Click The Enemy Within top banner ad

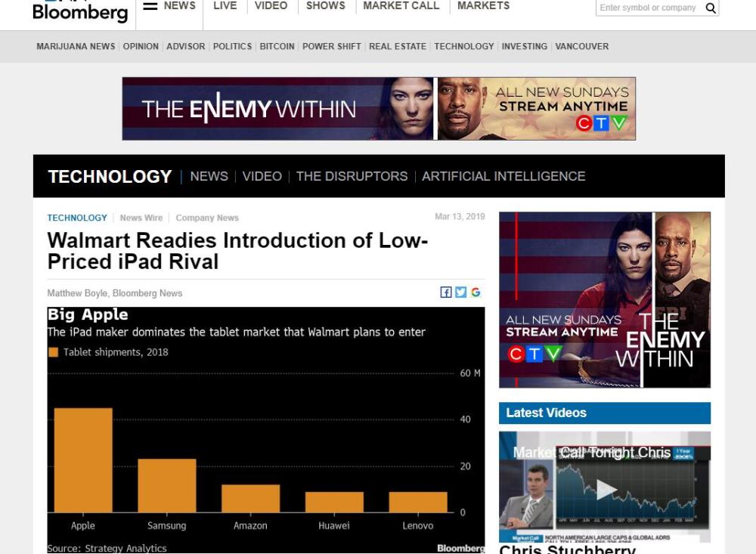coord(379,109)
